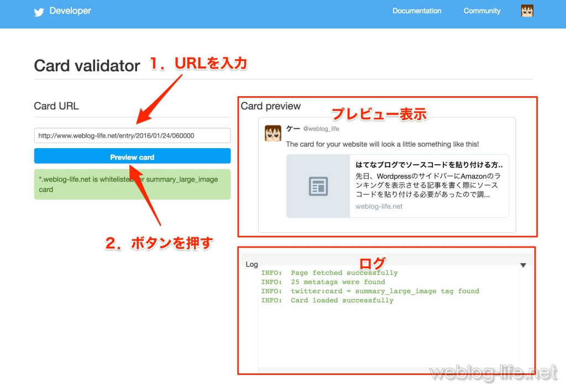Select the green whitelisted status message
The height and width of the screenshot is (392, 566).
tap(132, 184)
